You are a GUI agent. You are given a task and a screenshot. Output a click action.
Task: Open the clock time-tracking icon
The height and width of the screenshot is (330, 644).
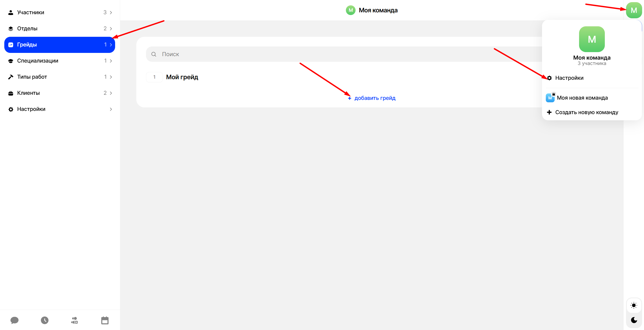point(45,320)
